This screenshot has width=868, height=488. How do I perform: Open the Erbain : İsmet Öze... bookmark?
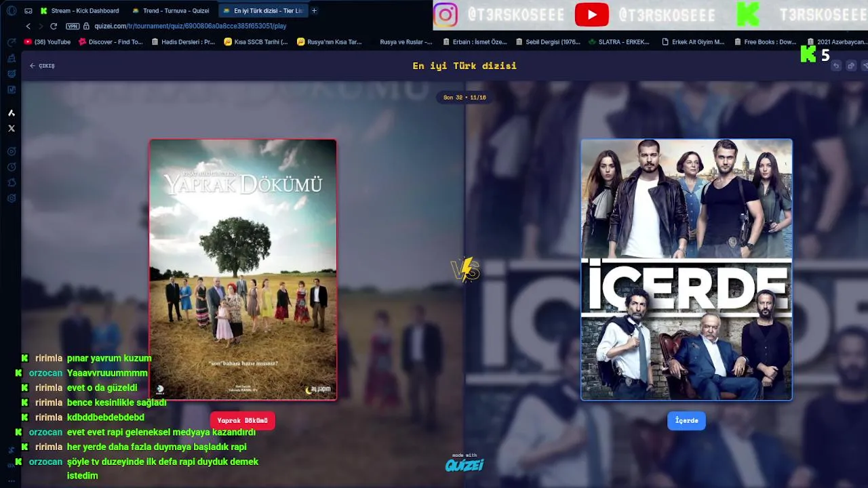point(475,42)
